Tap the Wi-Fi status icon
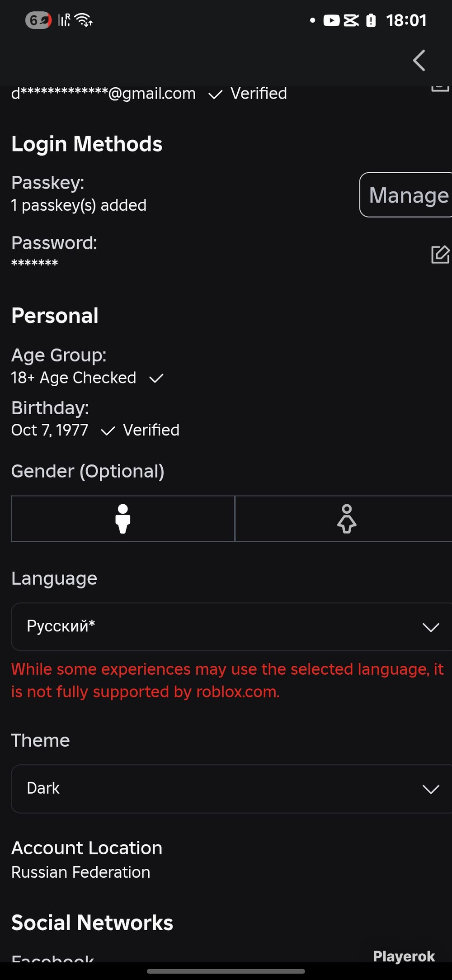Viewport: 452px width, 980px height. tap(84, 20)
